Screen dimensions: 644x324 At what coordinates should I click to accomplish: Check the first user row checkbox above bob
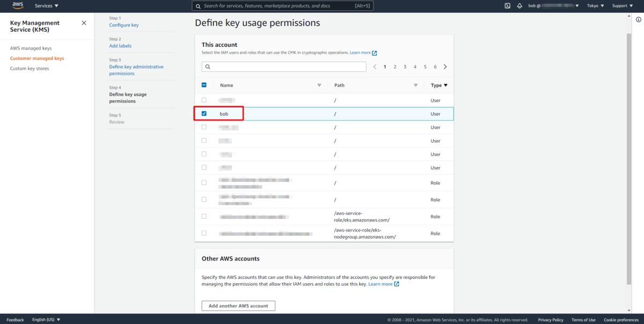(204, 100)
